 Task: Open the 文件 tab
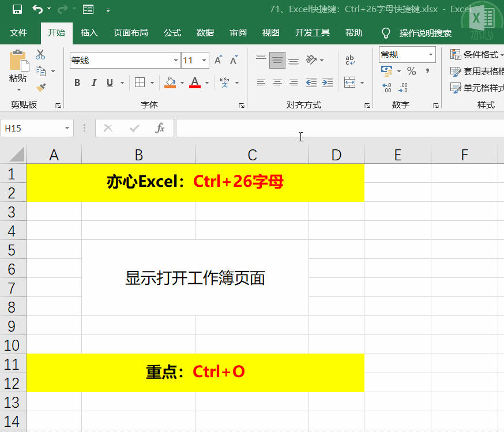point(18,33)
